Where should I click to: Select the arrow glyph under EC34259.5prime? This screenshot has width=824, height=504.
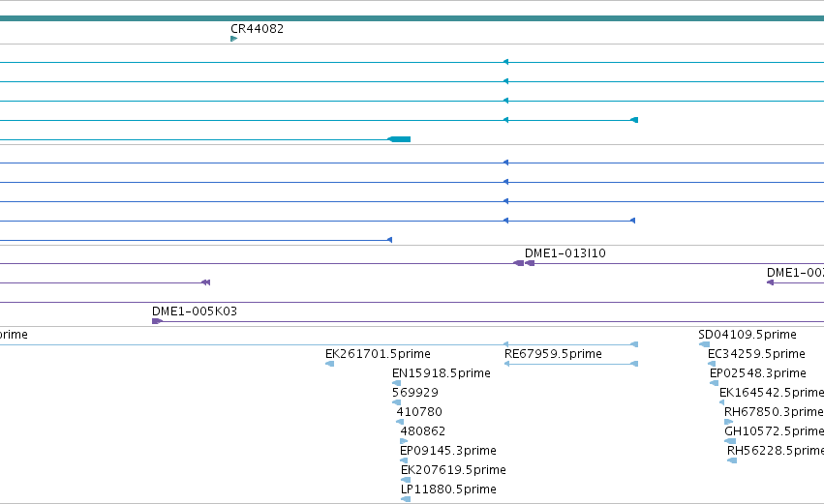[x=712, y=364]
